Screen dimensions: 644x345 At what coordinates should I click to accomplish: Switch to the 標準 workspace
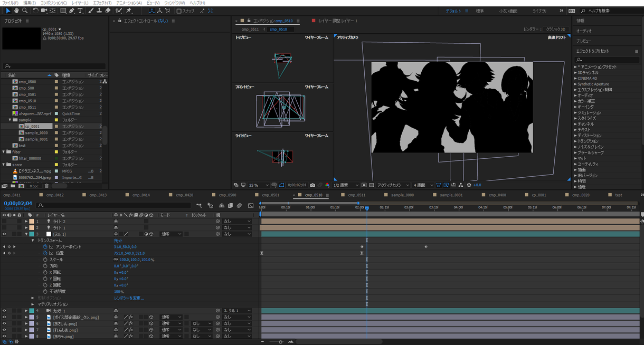pyautogui.click(x=479, y=11)
